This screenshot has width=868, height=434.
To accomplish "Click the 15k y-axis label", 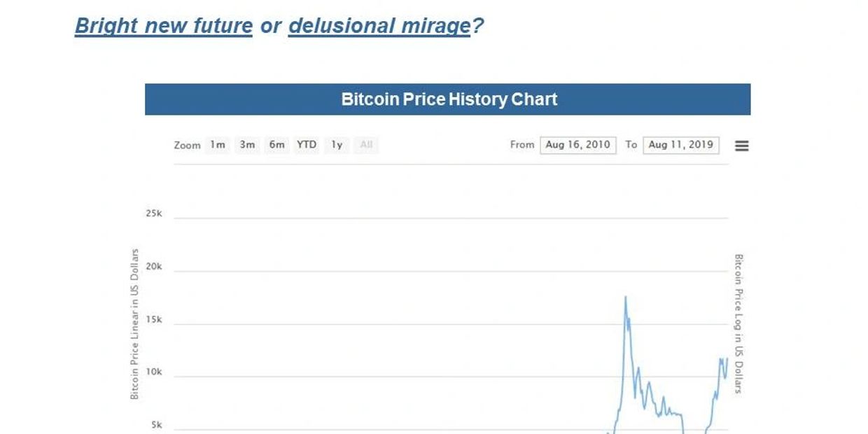I will coord(154,320).
